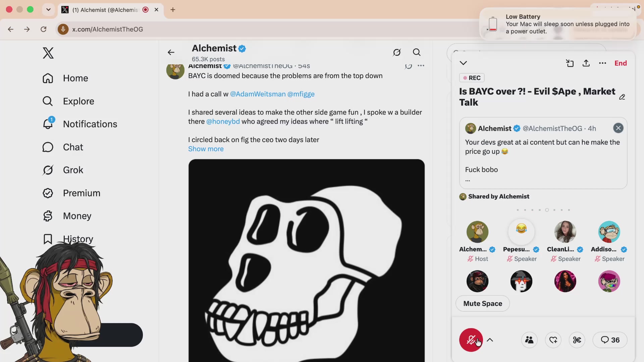
Task: Open Money in the sidebar
Action: tap(67, 216)
